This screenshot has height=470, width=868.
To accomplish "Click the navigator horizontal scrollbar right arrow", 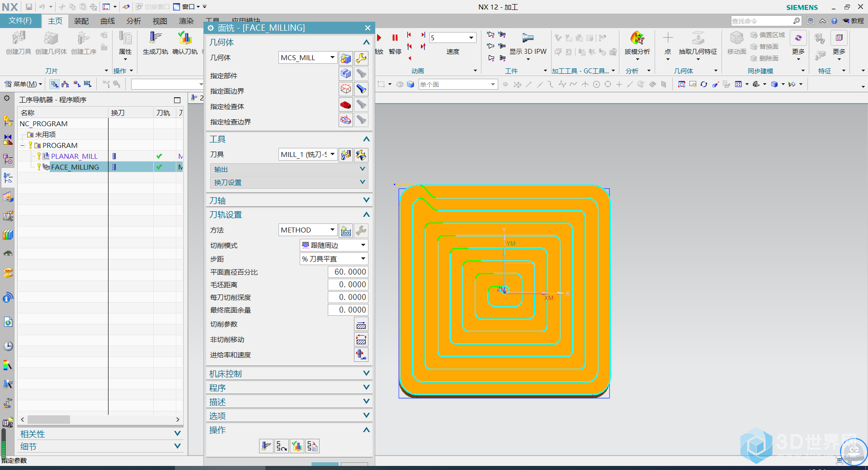I will [178, 419].
